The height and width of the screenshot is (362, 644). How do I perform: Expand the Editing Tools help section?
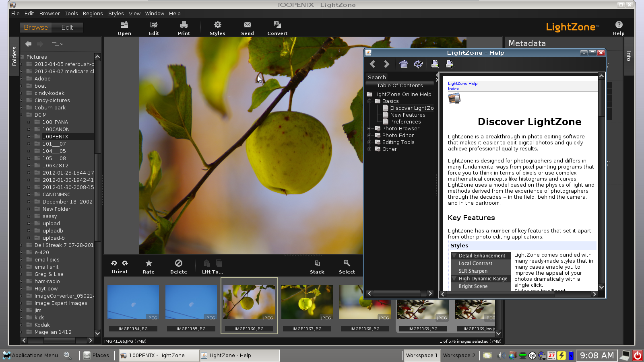point(369,142)
